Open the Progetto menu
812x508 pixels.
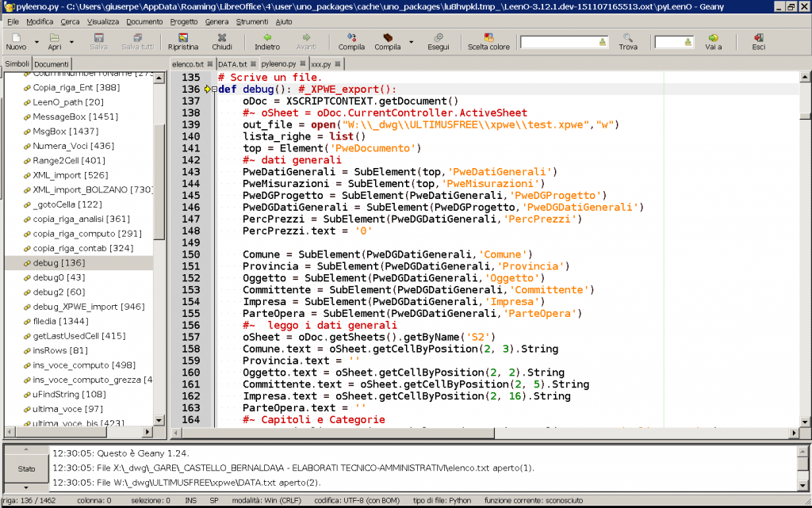tap(184, 21)
